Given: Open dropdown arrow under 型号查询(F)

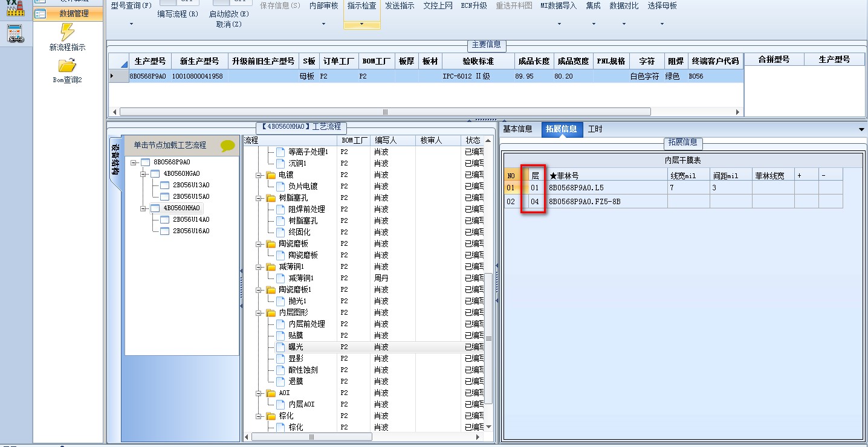Looking at the screenshot, I should 131,24.
